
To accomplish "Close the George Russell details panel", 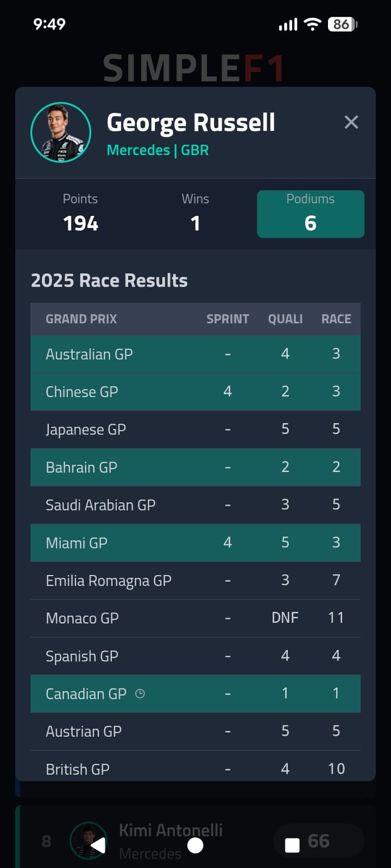I will click(x=351, y=122).
